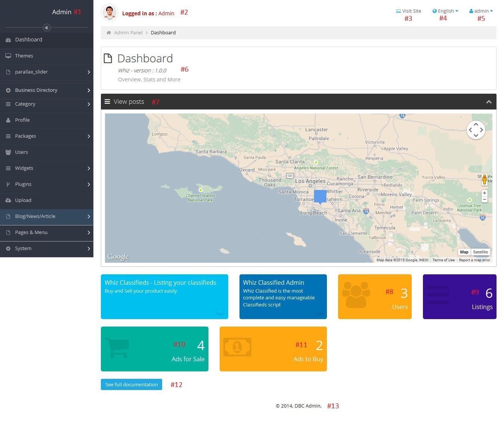Switch the map to Map view
The image size is (504, 421).
point(464,252)
